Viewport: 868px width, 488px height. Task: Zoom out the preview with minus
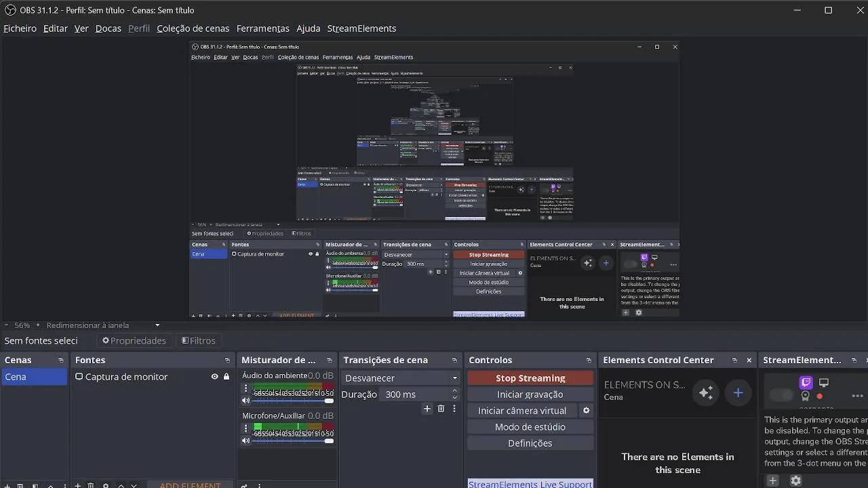coord(6,325)
